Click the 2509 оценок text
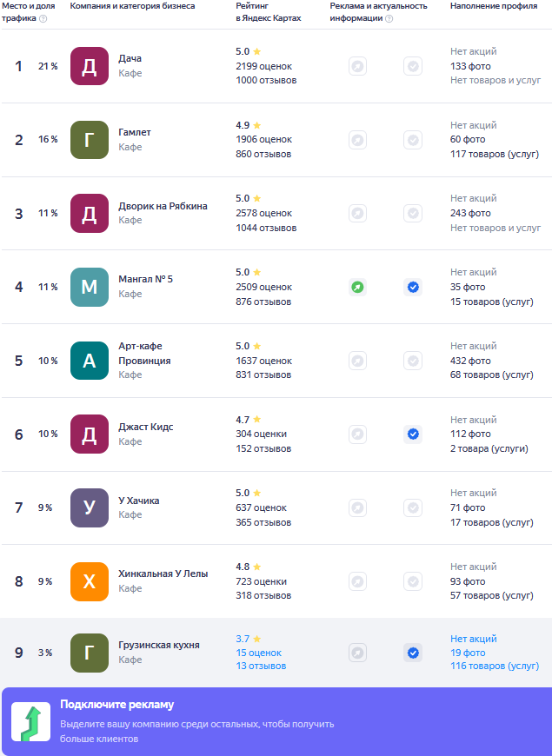This screenshot has width=552, height=756. [264, 287]
